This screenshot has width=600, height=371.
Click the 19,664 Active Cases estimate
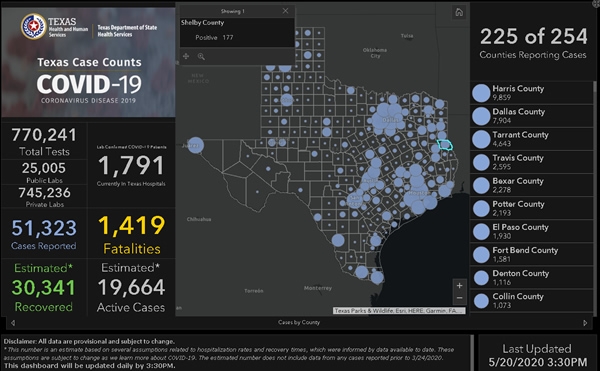131,287
